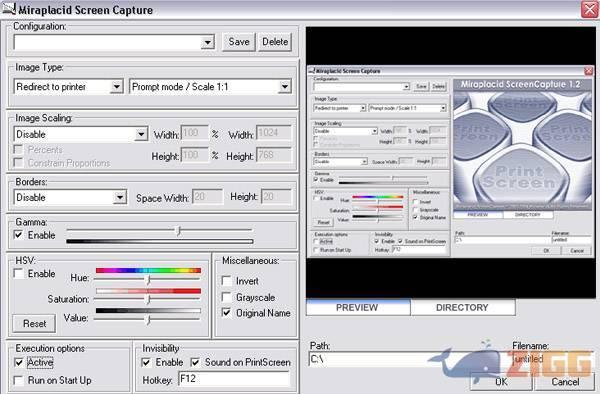Click the scaling Height percent field
Image resolution: width=600 pixels, height=394 pixels.
click(195, 155)
